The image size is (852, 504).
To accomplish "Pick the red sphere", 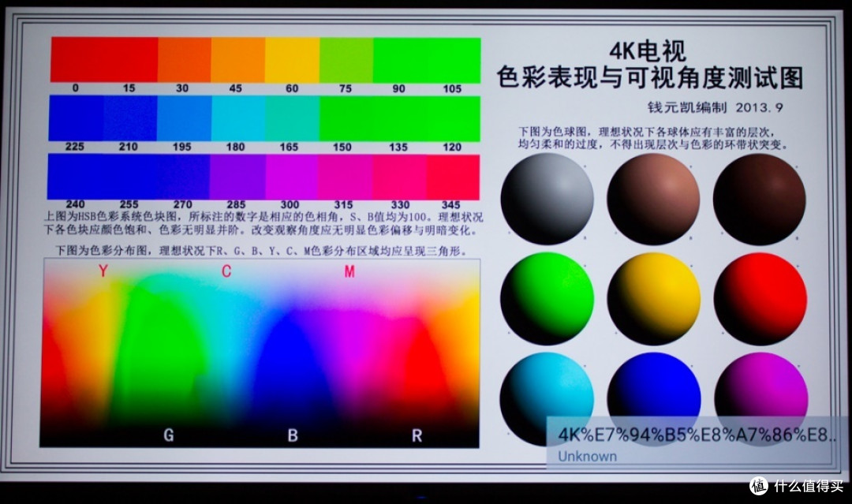I will point(760,298).
